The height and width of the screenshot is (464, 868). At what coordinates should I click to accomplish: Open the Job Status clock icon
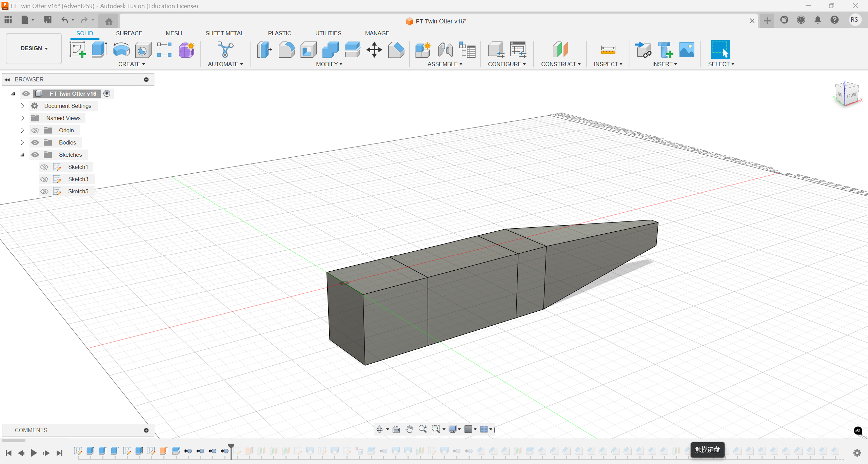[801, 20]
